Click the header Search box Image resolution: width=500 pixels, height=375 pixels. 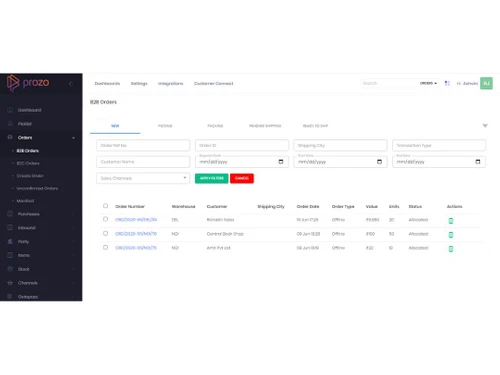(388, 83)
